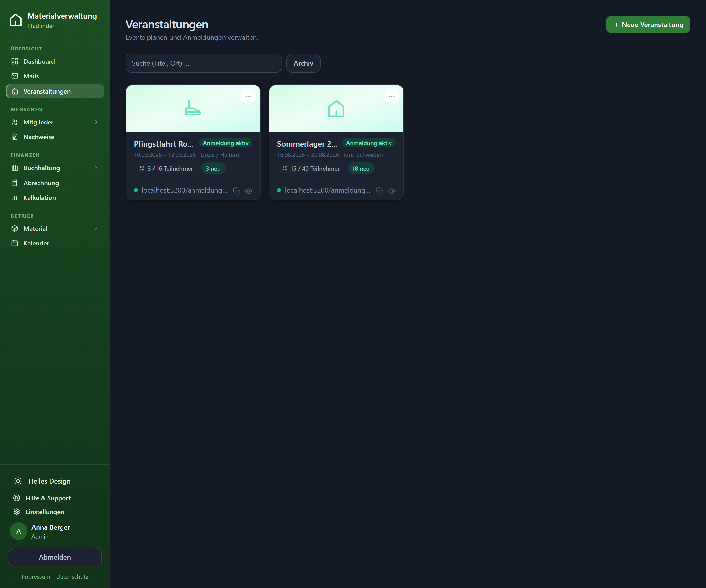Toggle the Sommerlager link eye icon
This screenshot has width=706, height=588.
(x=392, y=191)
